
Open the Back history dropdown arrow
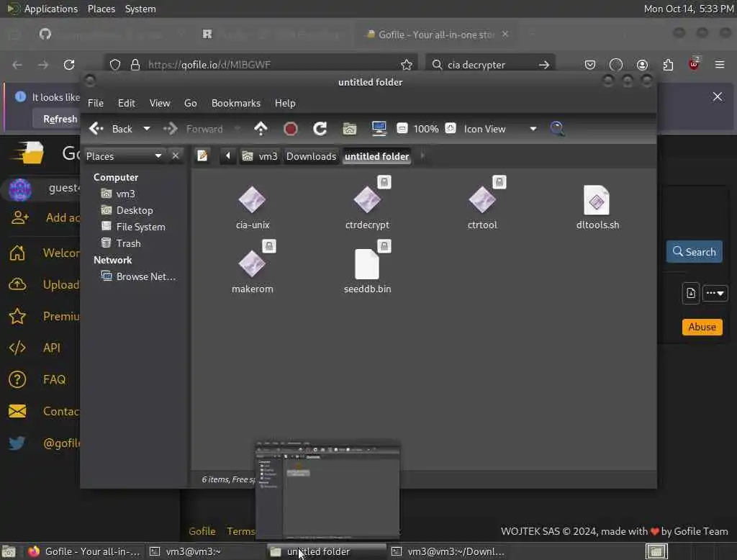147,129
